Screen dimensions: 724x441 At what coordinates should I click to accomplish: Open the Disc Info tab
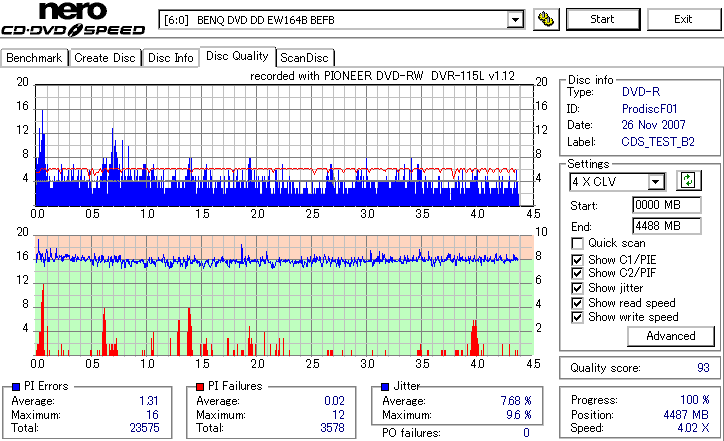click(x=170, y=58)
